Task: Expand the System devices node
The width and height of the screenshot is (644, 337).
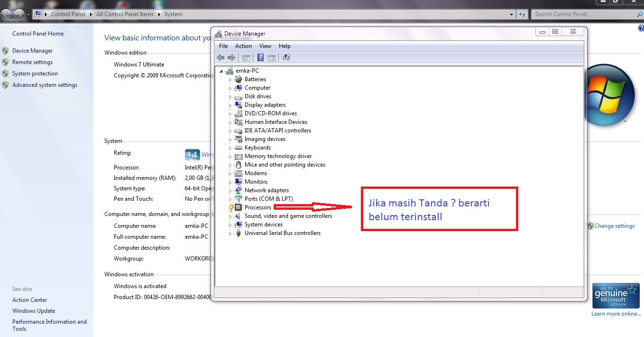Action: click(230, 225)
